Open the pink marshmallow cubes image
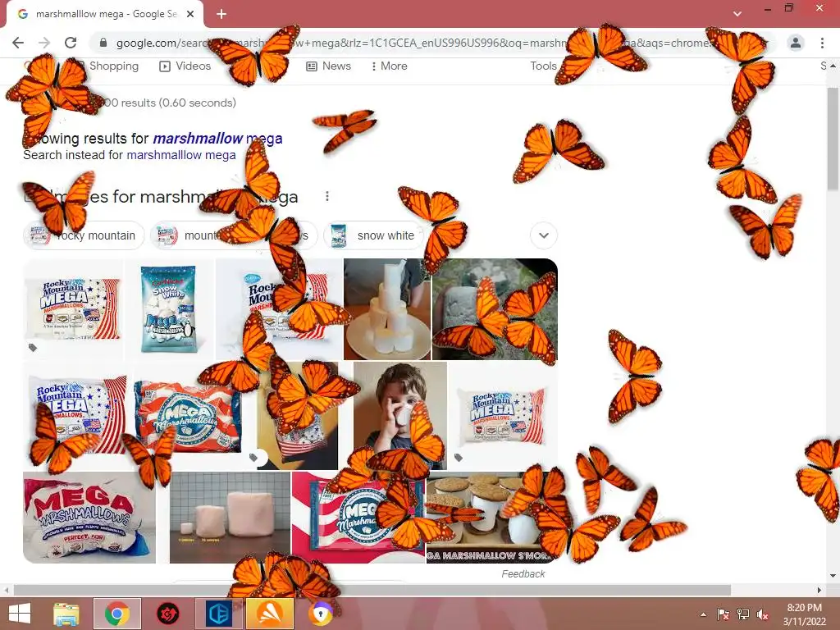 230,518
